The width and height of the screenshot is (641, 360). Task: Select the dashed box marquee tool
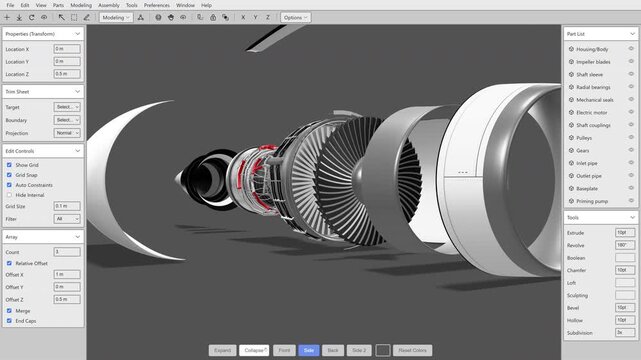pos(74,18)
